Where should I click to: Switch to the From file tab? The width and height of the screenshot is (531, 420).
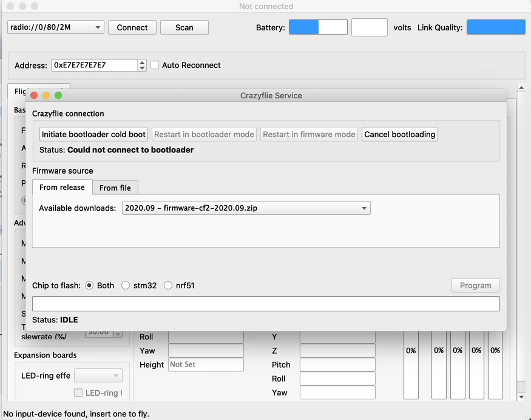(115, 188)
